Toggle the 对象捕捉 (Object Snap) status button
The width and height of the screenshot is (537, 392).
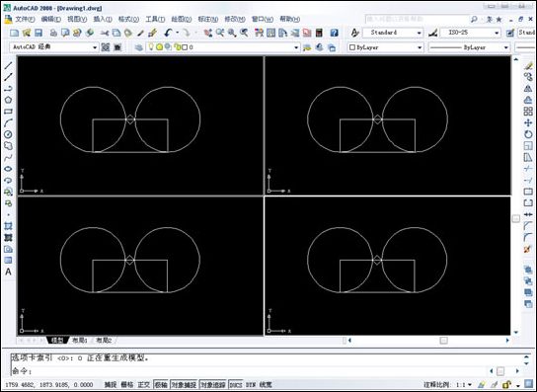pos(185,384)
